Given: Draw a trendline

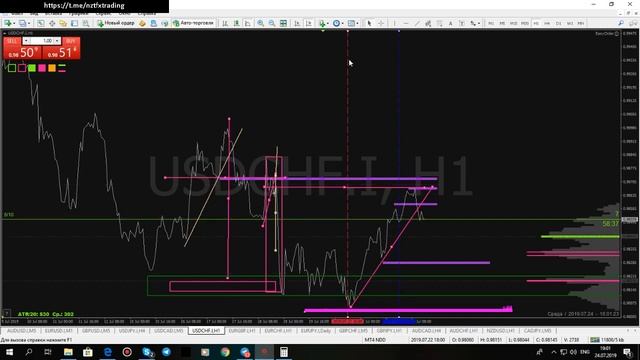Looking at the screenshot, I should click(x=417, y=23).
